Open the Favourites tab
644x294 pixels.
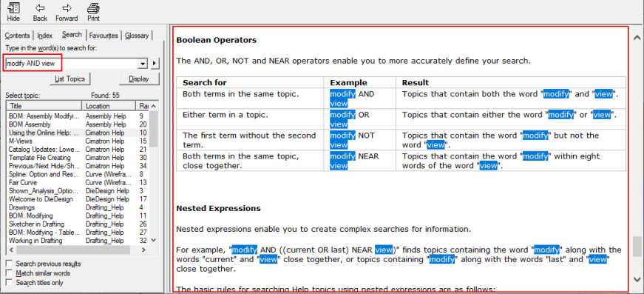coord(104,36)
